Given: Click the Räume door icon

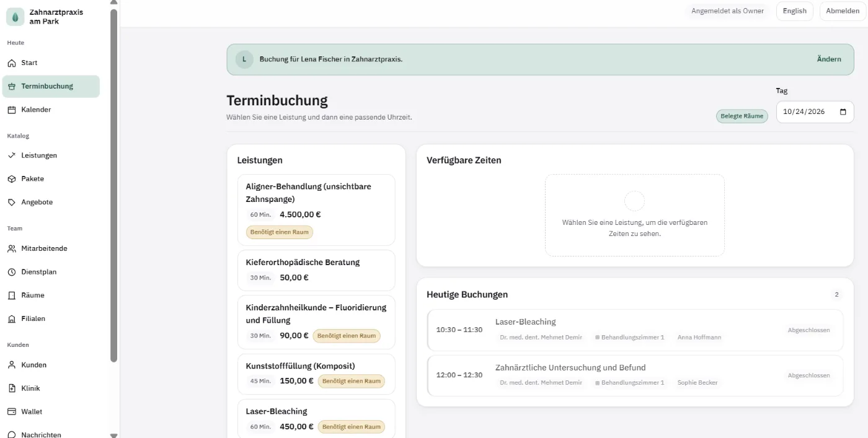Looking at the screenshot, I should tap(12, 296).
